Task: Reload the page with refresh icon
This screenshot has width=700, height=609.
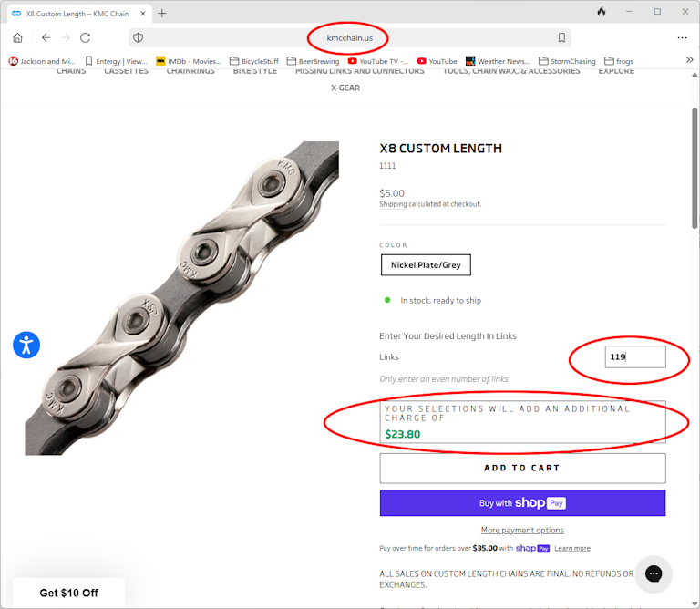Action: click(86, 38)
